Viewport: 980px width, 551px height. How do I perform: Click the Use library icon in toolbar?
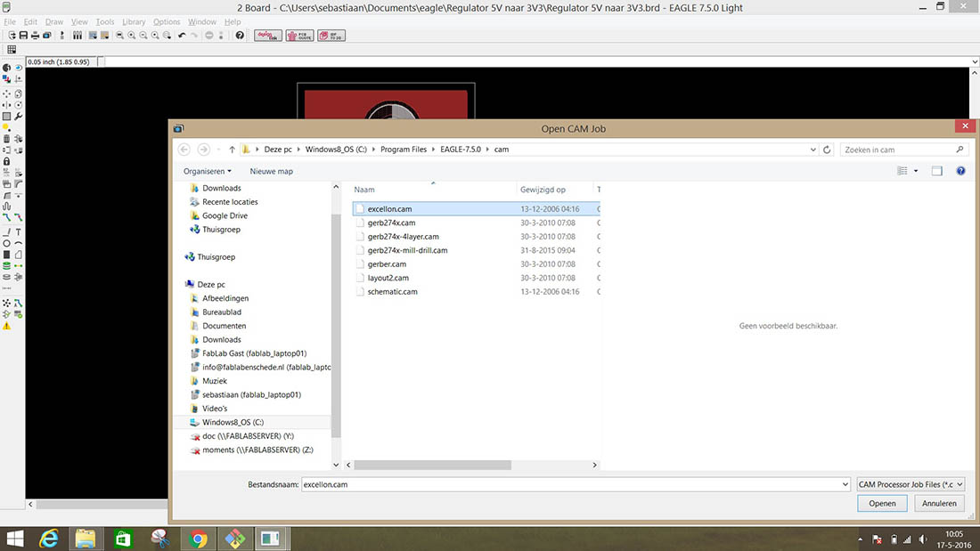78,36
